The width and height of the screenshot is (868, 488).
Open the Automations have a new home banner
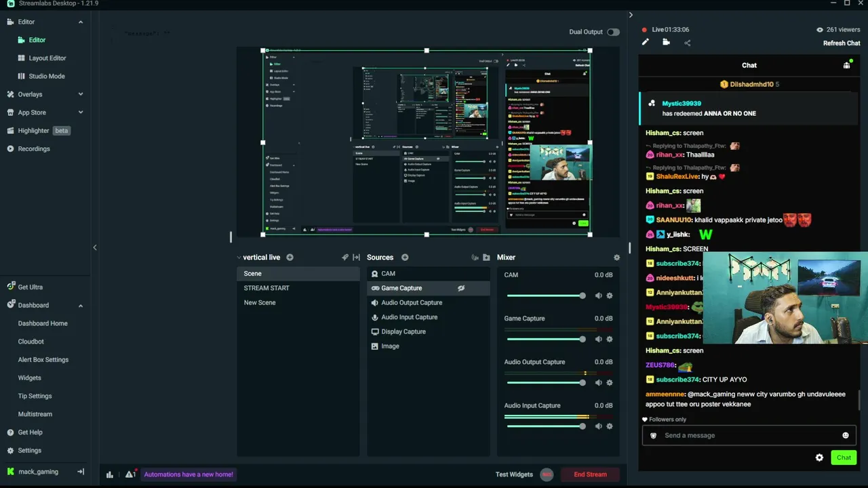[x=189, y=474]
